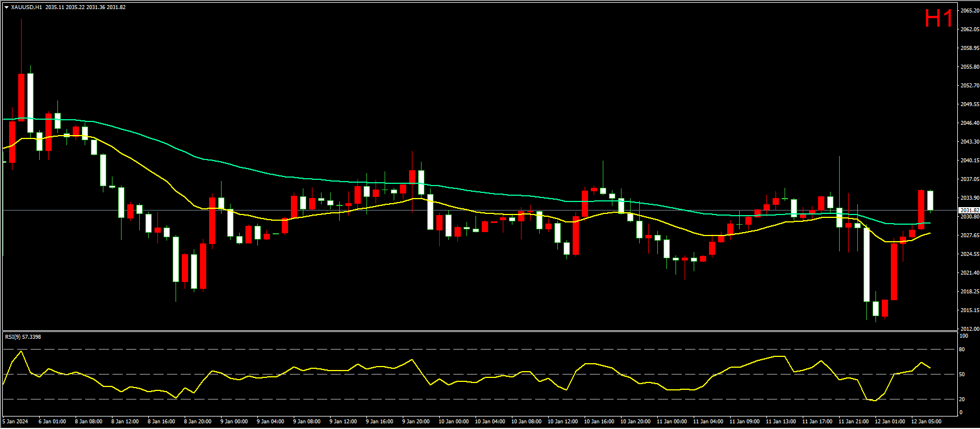Click the 2037.05 price scale label
Viewport: 980px width, 429px height.
[x=970, y=179]
